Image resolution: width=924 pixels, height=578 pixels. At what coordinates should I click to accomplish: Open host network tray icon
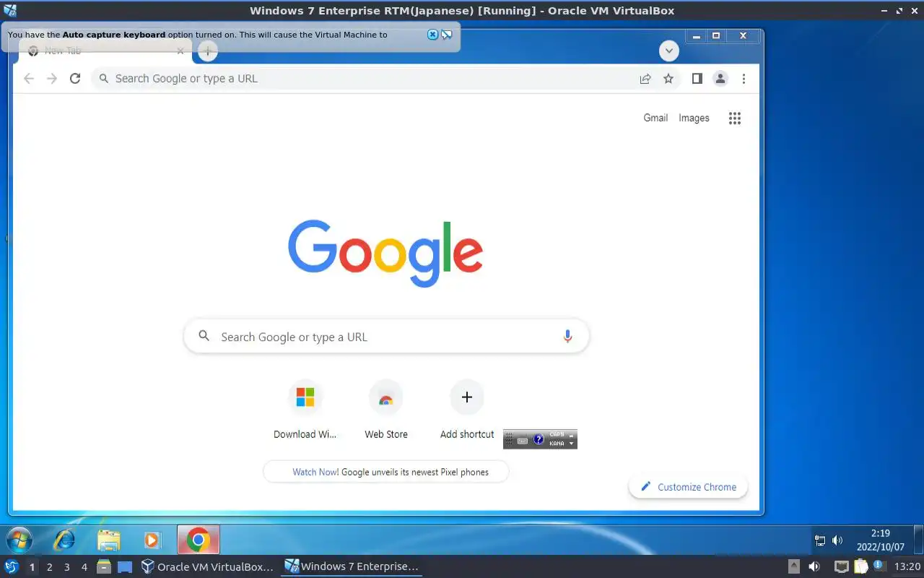841,566
